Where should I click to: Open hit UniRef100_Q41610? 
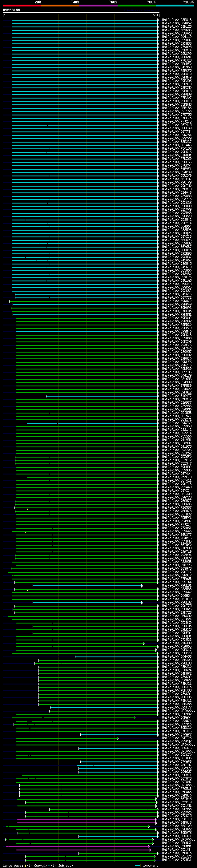point(177,267)
